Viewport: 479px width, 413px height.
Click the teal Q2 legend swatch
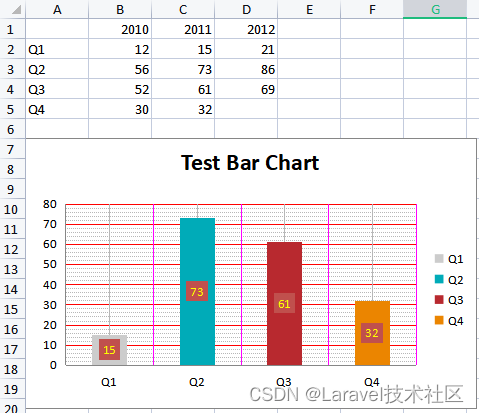[x=439, y=279]
